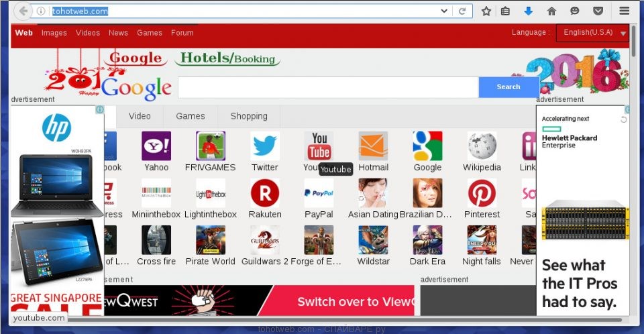Screen dimensions: 644x334
Task: Expand the address bar history dropdown arrow
Action: coord(444,11)
